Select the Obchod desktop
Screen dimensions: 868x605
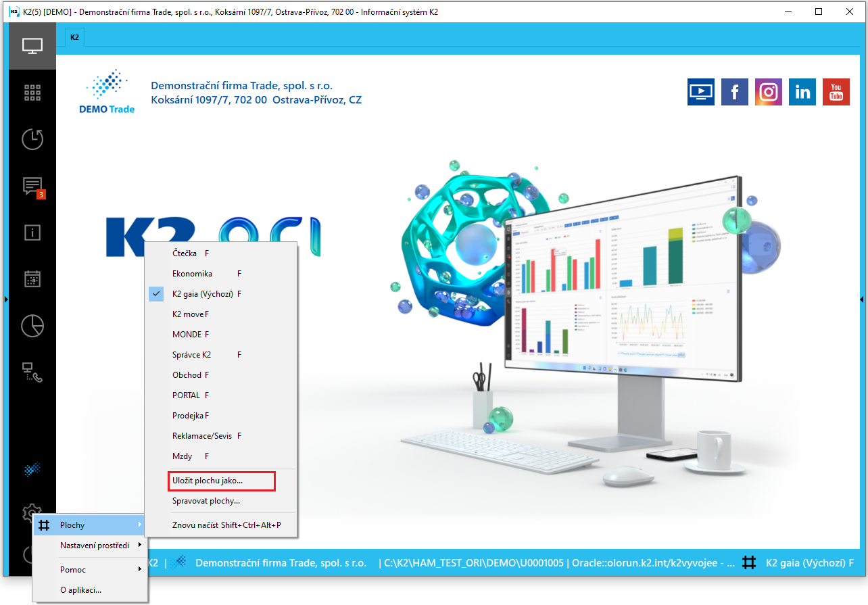(x=221, y=375)
